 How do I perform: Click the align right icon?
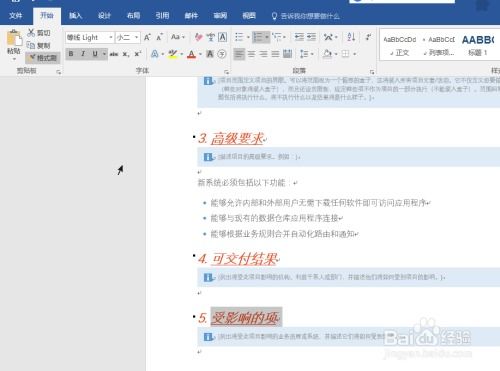tap(263, 54)
